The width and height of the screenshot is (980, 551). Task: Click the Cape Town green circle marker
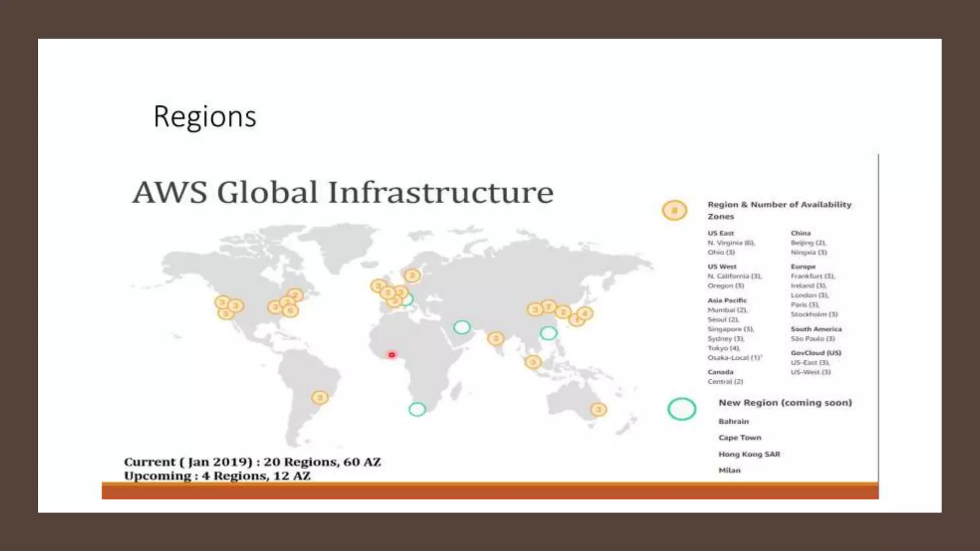coord(417,409)
